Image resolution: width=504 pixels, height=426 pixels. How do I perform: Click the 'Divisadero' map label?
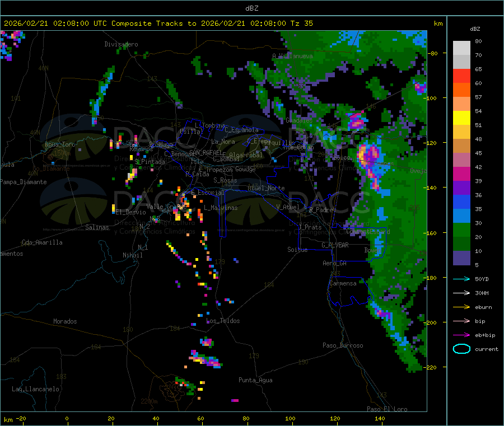click(x=121, y=44)
